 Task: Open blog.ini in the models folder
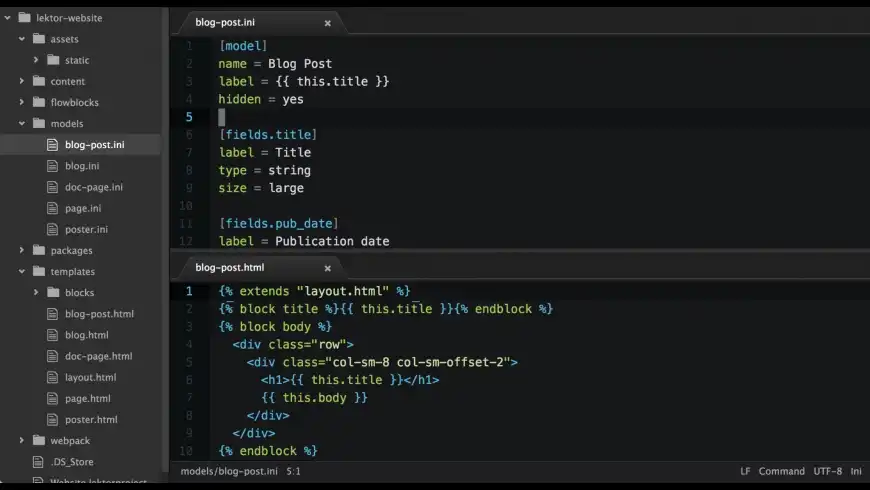click(82, 166)
